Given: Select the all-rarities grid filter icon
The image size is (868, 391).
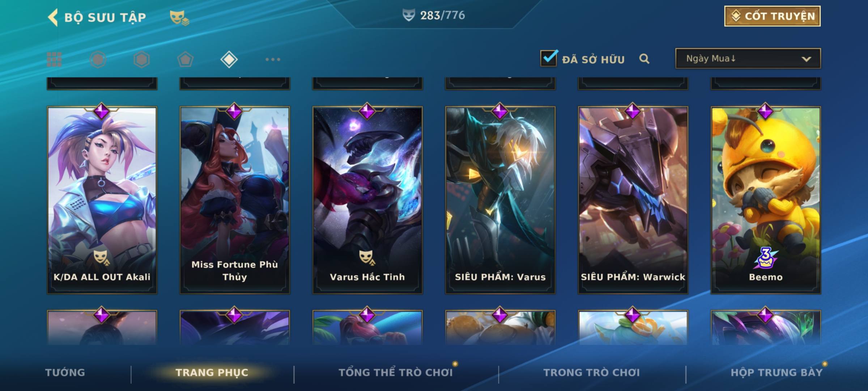Looking at the screenshot, I should 54,59.
